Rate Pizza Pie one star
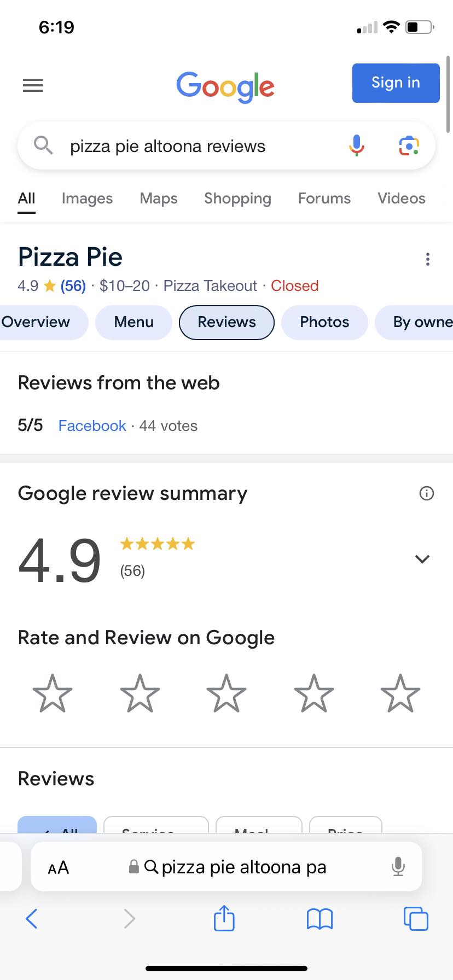 (53, 693)
